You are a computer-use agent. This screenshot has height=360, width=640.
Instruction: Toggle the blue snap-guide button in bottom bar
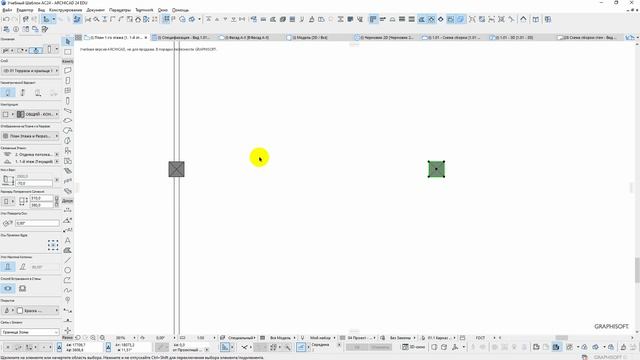coord(301,347)
